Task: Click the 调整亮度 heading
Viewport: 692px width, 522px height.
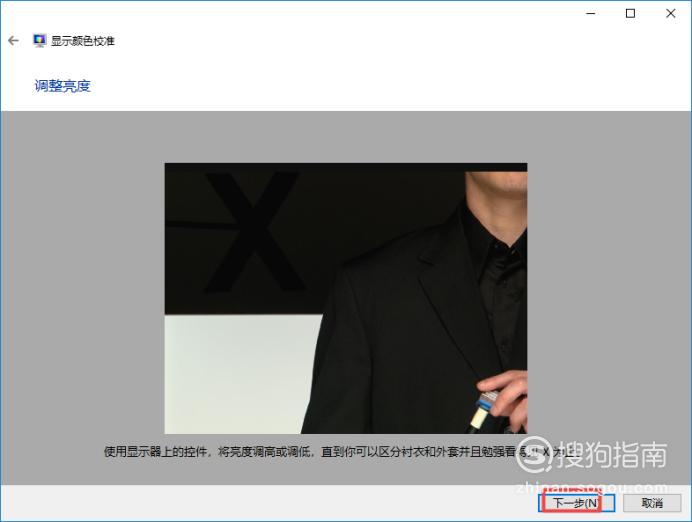Action: click(x=63, y=86)
